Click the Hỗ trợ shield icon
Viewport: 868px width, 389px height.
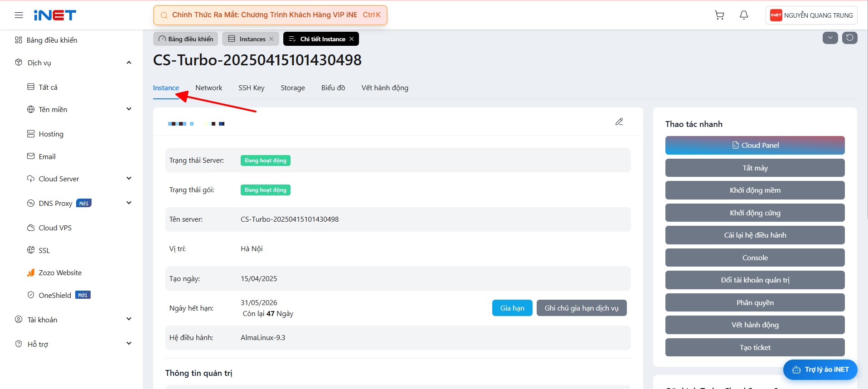pyautogui.click(x=19, y=344)
